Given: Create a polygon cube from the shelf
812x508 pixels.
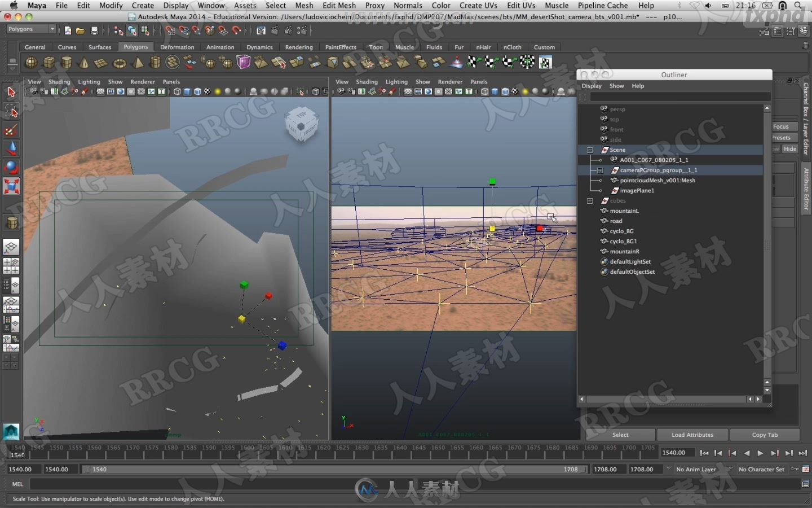Looking at the screenshot, I should coord(49,62).
